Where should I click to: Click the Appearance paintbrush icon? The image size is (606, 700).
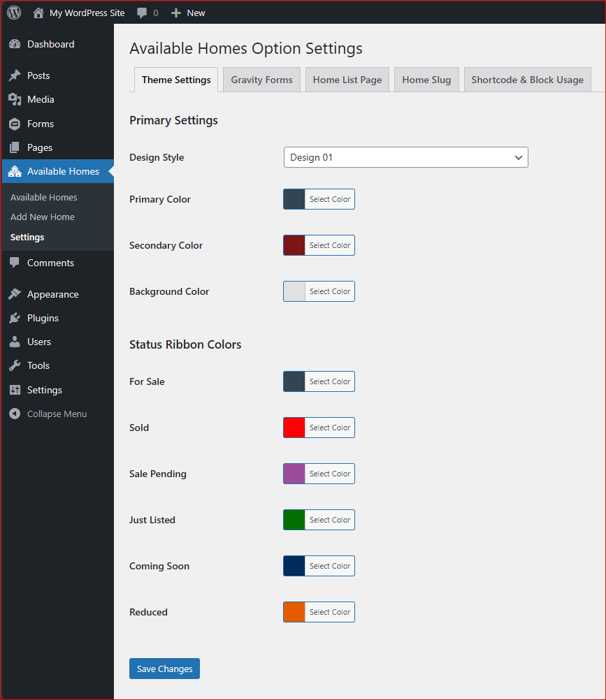click(15, 293)
